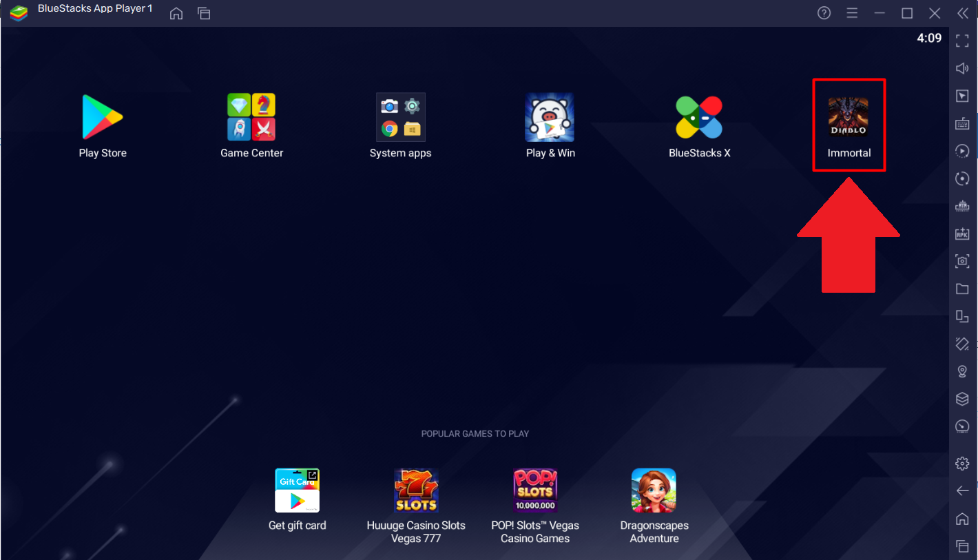978x560 pixels.
Task: Click the home icon at the bottom of the sidebar
Action: pyautogui.click(x=962, y=519)
